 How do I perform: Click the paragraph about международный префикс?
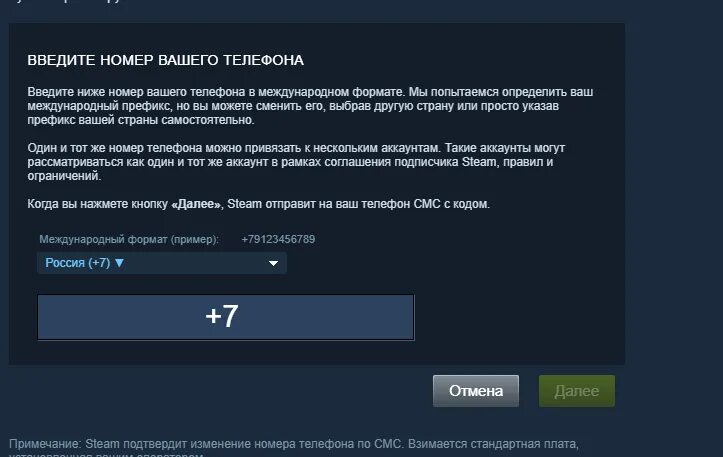[310, 106]
